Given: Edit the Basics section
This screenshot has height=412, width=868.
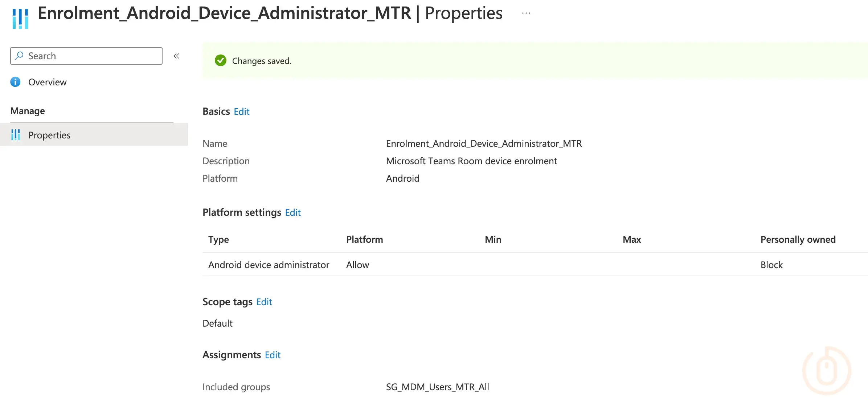Looking at the screenshot, I should 241,112.
